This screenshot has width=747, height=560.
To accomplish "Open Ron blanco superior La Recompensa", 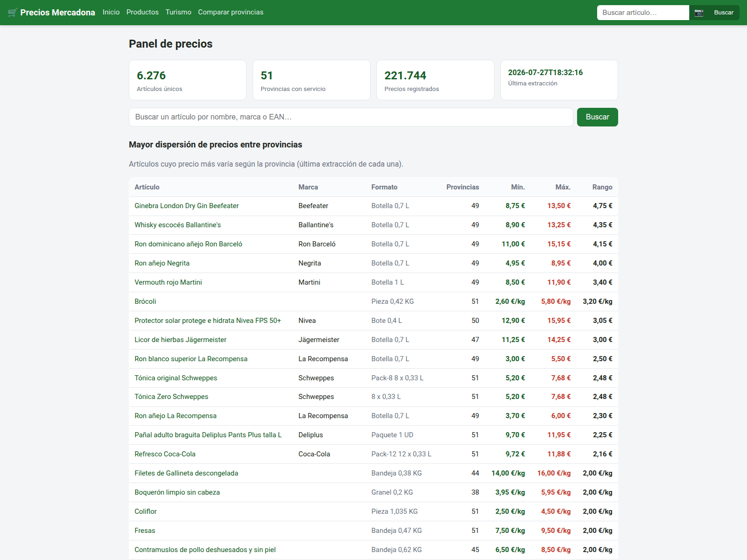I will pos(191,359).
